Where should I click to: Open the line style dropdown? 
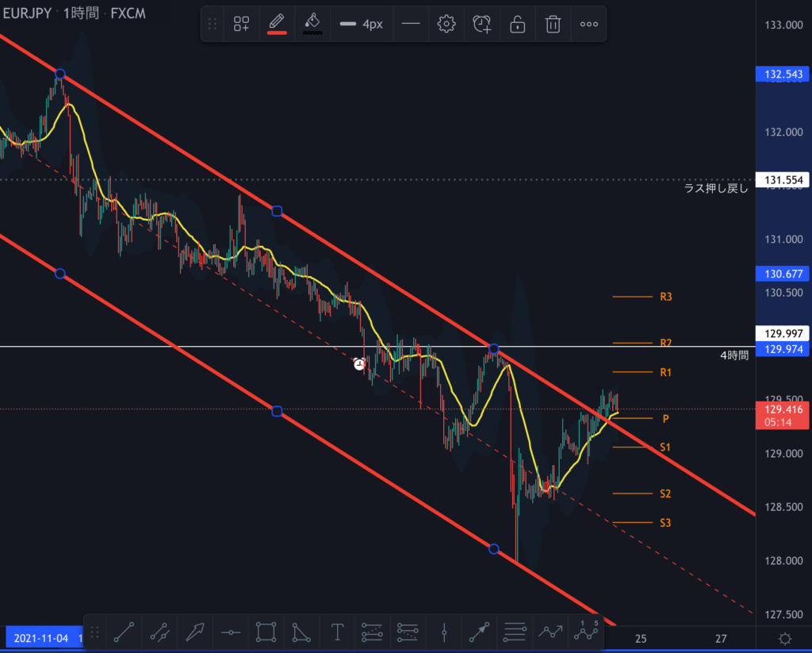(410, 25)
